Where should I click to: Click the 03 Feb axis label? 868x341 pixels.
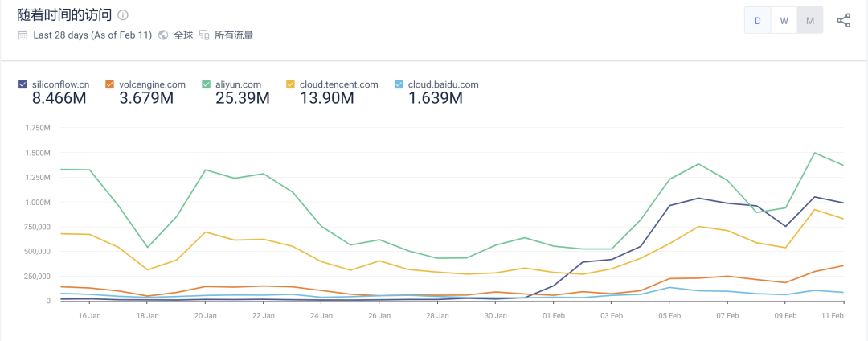612,316
